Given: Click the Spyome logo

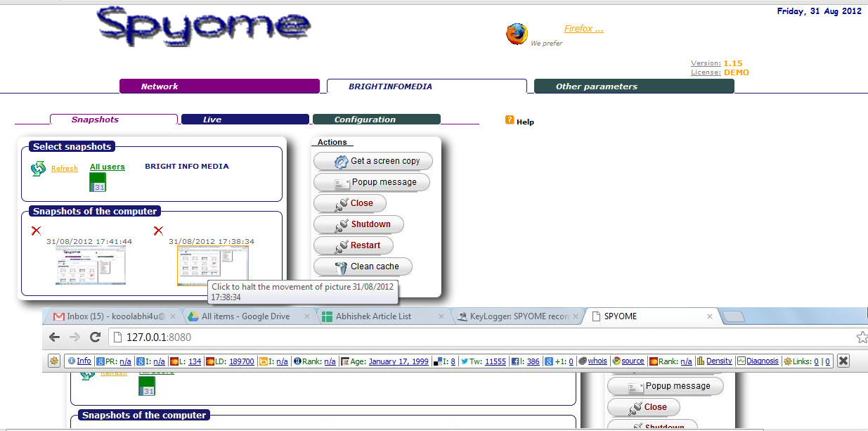Looking at the screenshot, I should [204, 28].
